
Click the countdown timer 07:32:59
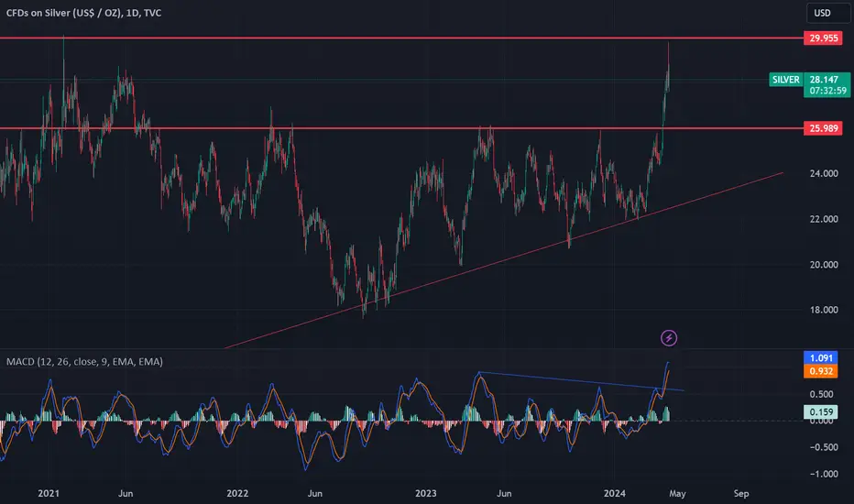click(827, 91)
